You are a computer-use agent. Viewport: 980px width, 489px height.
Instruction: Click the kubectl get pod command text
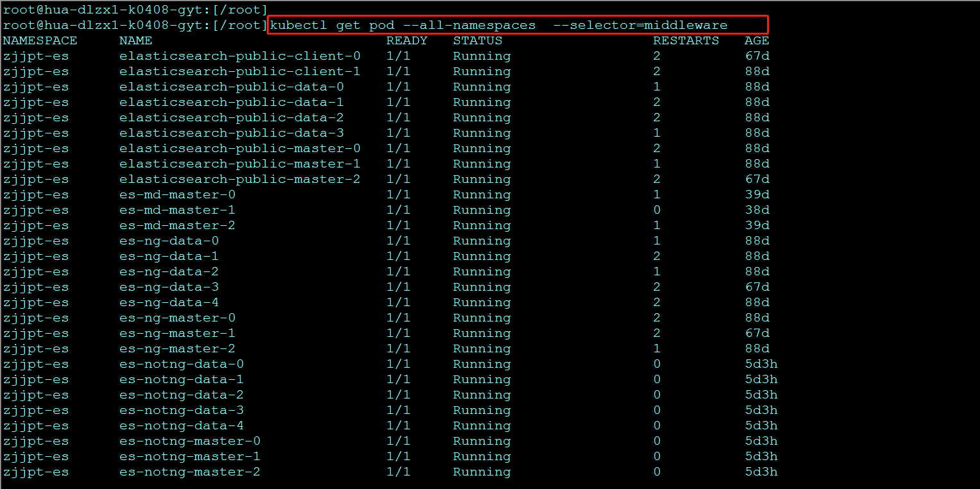(x=499, y=25)
